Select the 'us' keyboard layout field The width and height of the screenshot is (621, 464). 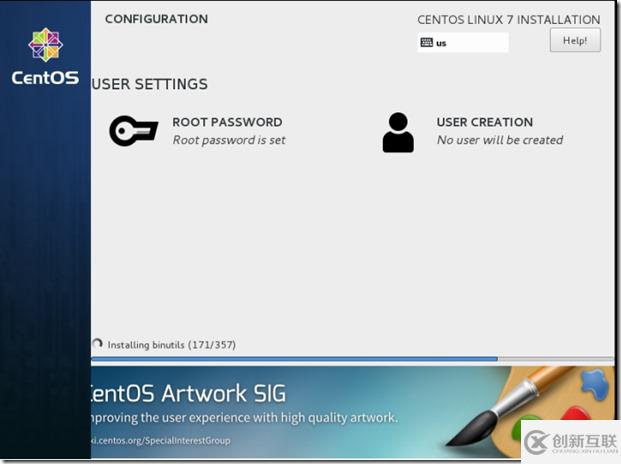coord(463,42)
